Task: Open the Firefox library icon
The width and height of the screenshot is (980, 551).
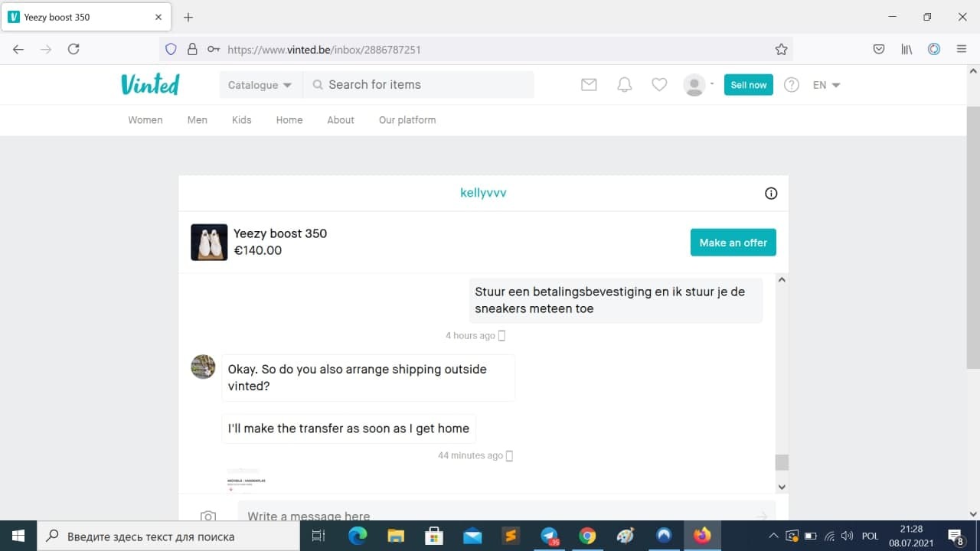Action: pos(906,49)
